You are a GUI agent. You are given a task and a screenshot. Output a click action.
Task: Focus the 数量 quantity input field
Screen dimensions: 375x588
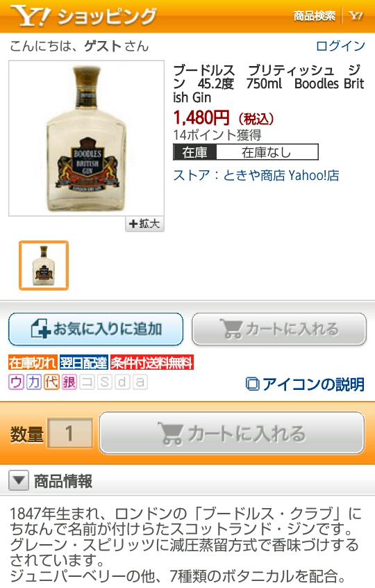click(x=69, y=434)
